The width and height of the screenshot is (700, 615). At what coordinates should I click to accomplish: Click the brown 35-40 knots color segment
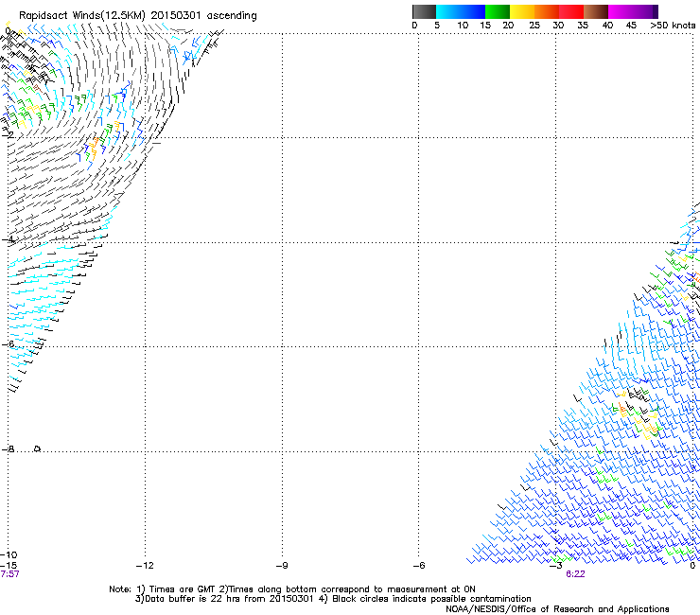(x=596, y=11)
